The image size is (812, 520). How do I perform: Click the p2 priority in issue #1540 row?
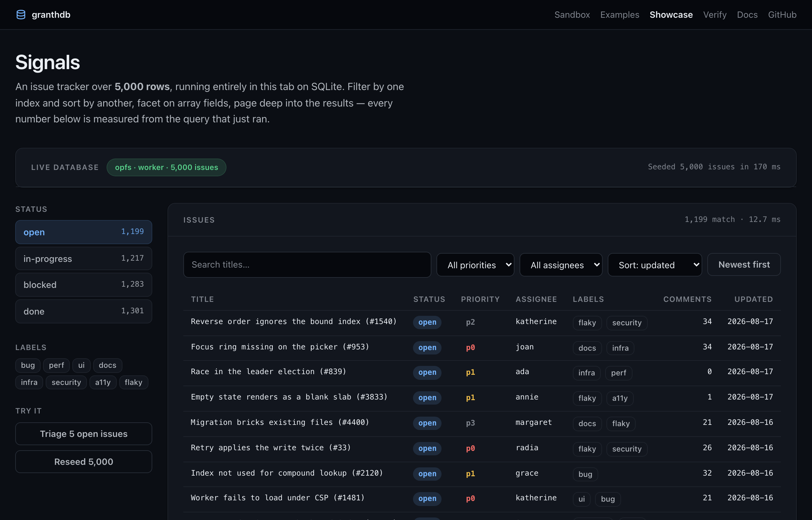(470, 322)
